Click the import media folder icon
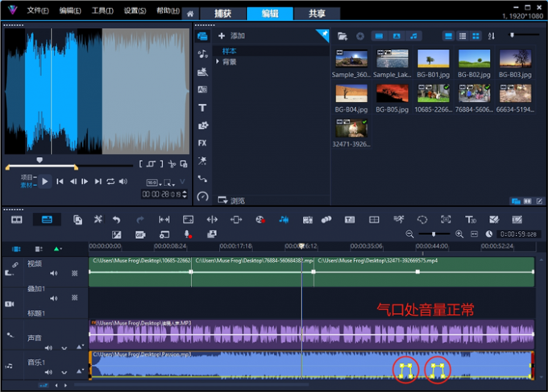Viewport: 548px width, 392px height. click(x=342, y=36)
